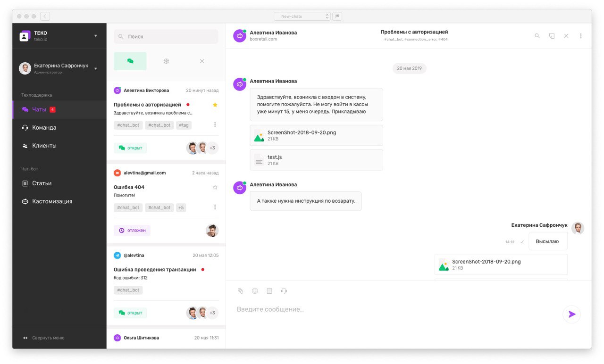
Task: Click Екатерина Сафрончук avatar in sidebar
Action: [25, 68]
